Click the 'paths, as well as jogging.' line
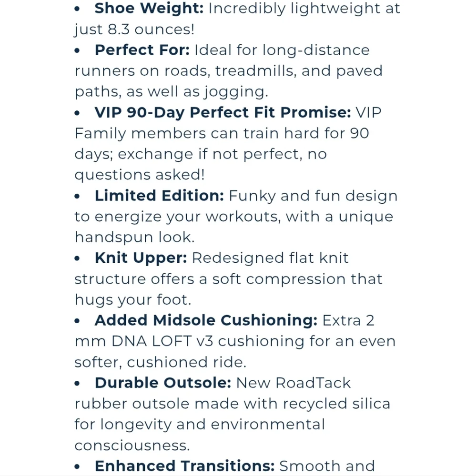This screenshot has height=476, width=476. point(172,92)
